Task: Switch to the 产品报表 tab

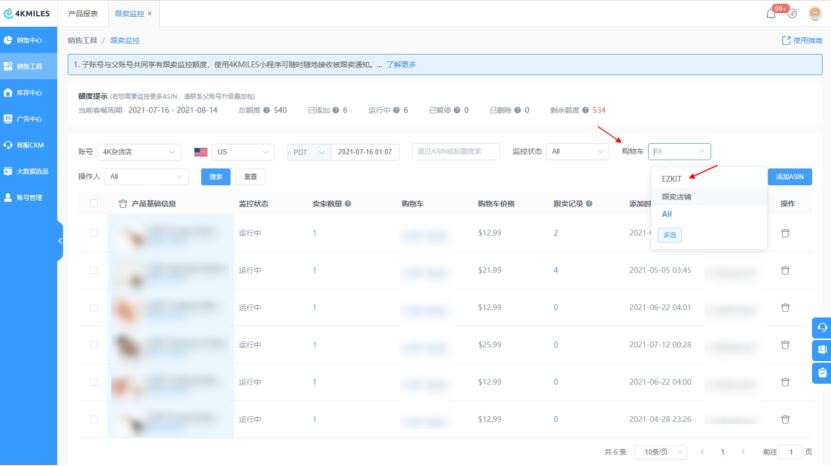Action: [83, 14]
